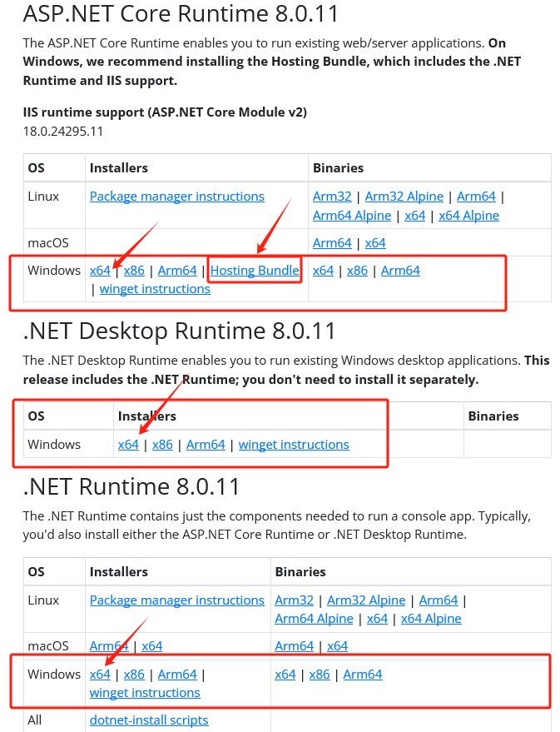Download .NET Runtime Linux Arm32 binary
The width and height of the screenshot is (560, 732).
coord(295,600)
